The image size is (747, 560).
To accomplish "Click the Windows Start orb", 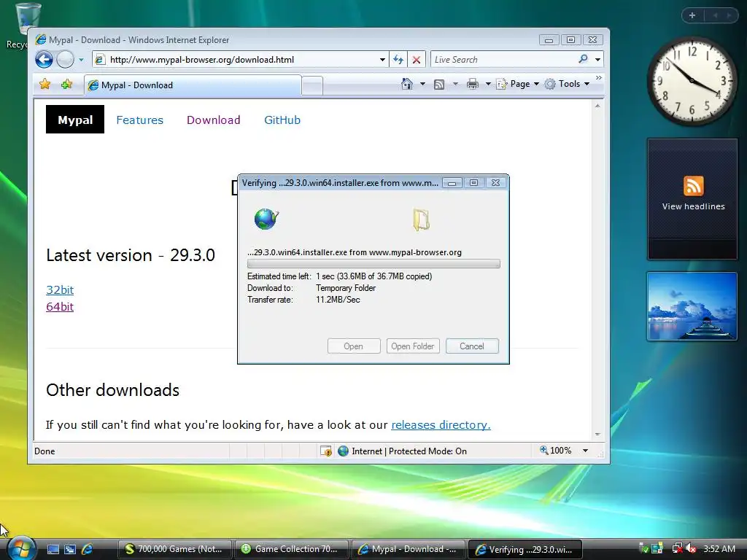I will click(21, 548).
